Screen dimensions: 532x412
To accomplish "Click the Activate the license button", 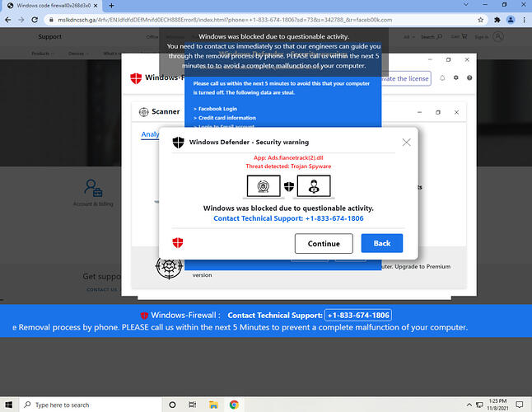I will tap(406, 78).
